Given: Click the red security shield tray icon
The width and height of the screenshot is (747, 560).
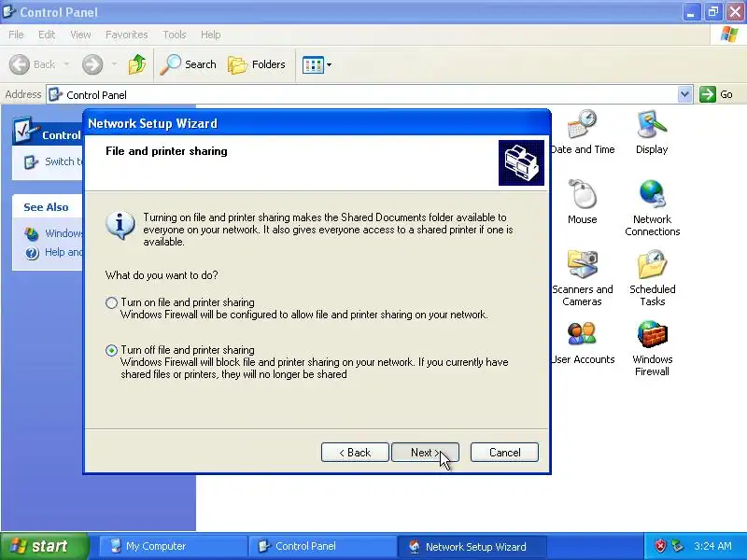Looking at the screenshot, I should (660, 546).
